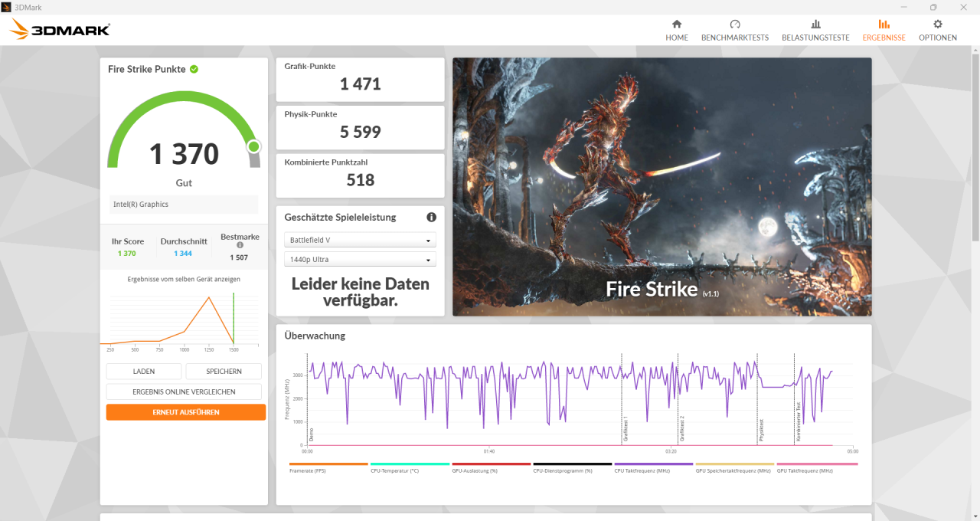Click ERGEBNIS ONLINE VERGLEICHEN

coord(183,391)
